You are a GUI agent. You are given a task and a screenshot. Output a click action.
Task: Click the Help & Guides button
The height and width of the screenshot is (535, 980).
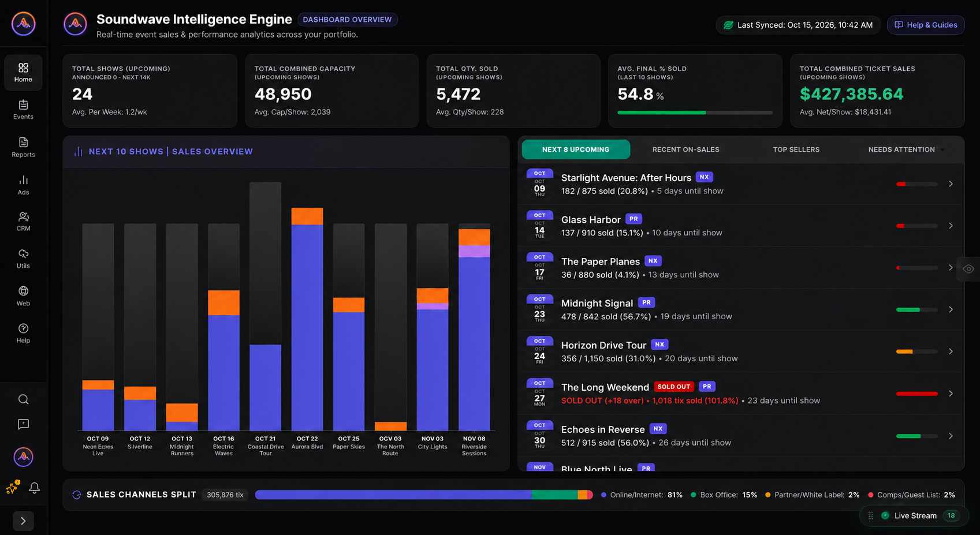[x=926, y=25]
